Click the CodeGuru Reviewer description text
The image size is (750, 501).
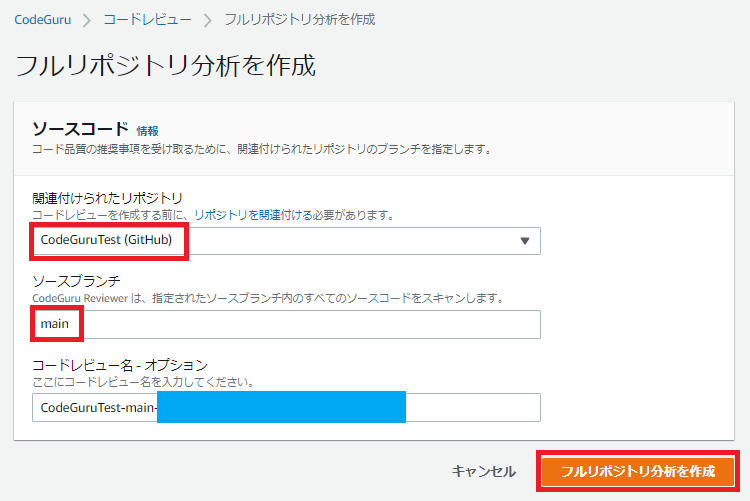(268, 299)
